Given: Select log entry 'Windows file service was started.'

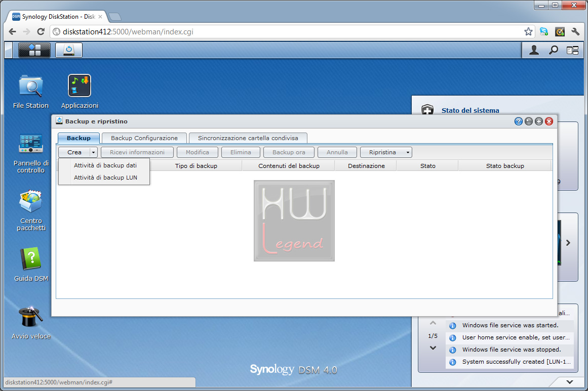Looking at the screenshot, I should (509, 325).
